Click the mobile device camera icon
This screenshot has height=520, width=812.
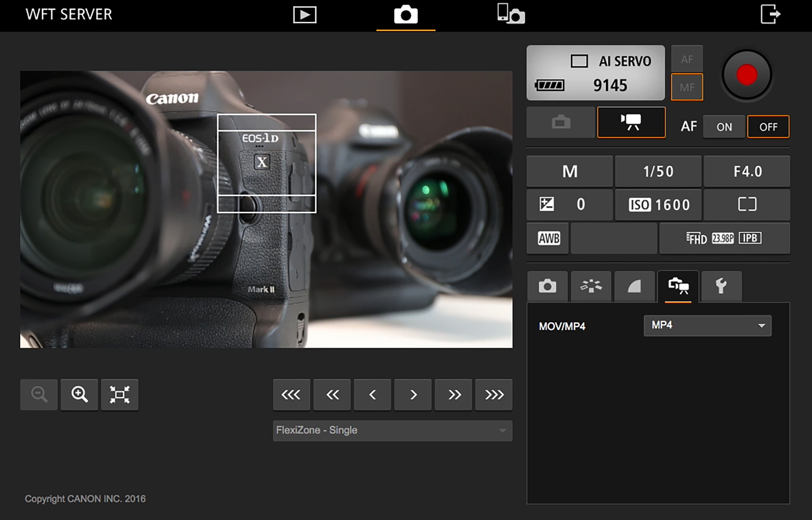pos(511,14)
